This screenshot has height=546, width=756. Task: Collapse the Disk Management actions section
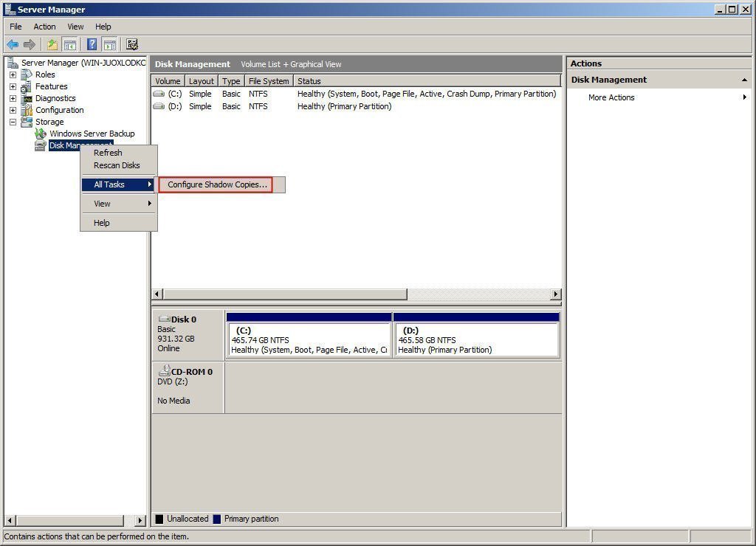[744, 80]
